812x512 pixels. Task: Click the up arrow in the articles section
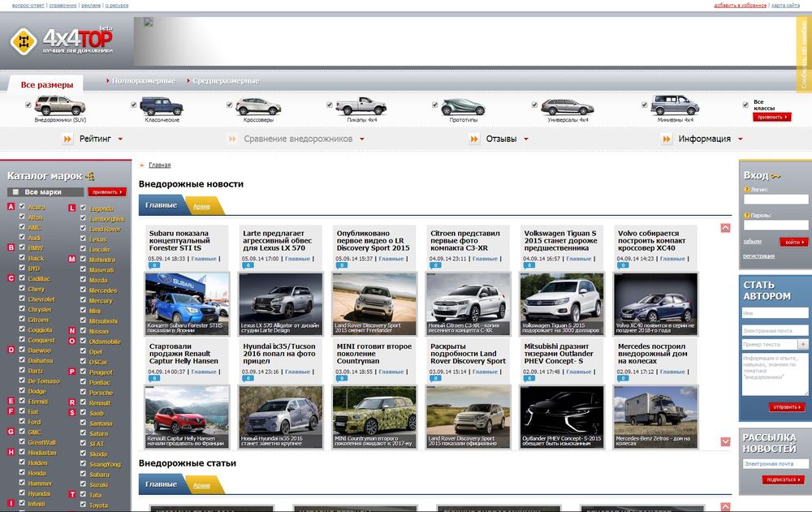pos(725,507)
